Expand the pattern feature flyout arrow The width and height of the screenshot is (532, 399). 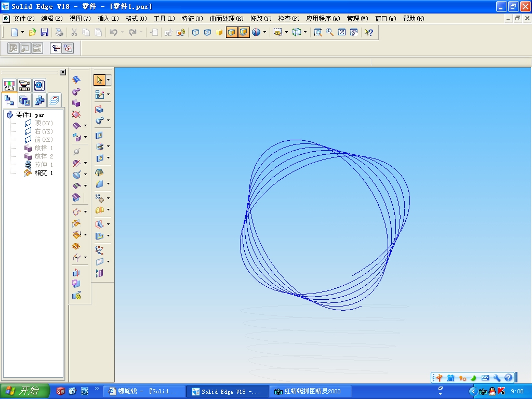pos(108,198)
